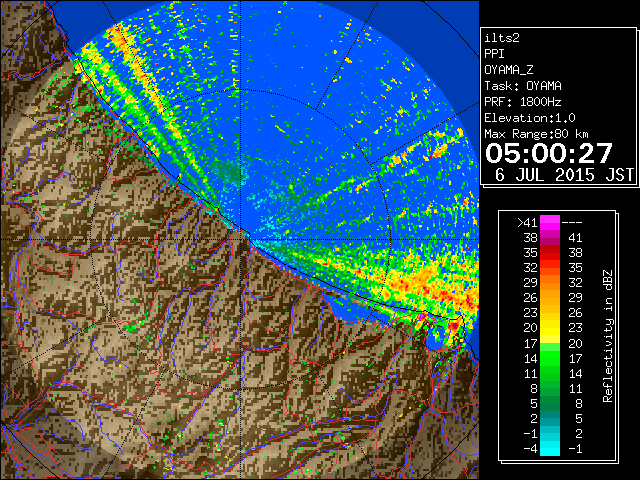The width and height of the screenshot is (640, 480).
Task: Click the "Reflectivity in dBZ" vertical label
Action: [608, 336]
